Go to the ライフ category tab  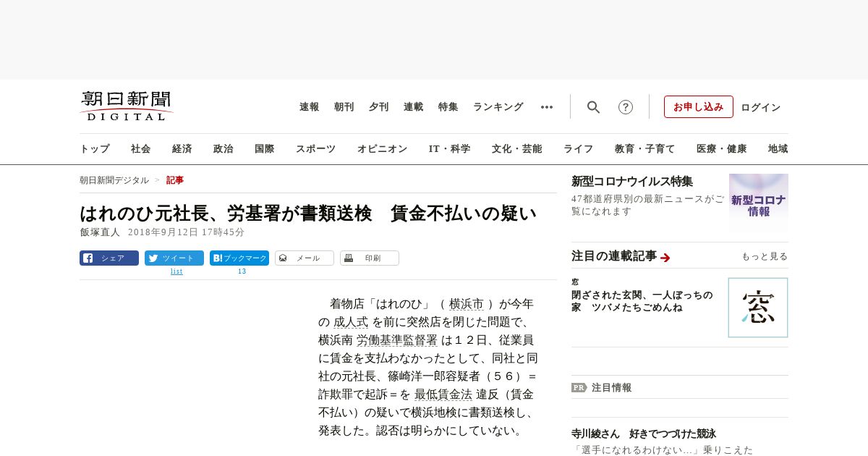[x=579, y=149]
